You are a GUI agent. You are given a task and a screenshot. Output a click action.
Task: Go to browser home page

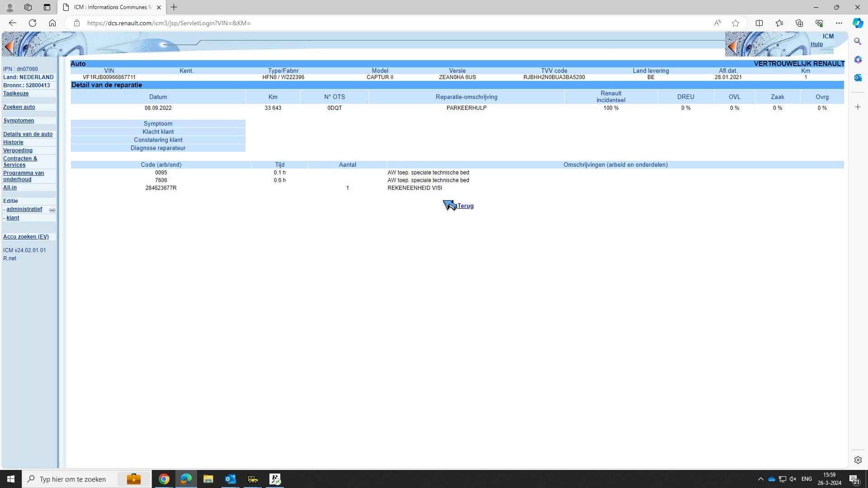tap(52, 23)
